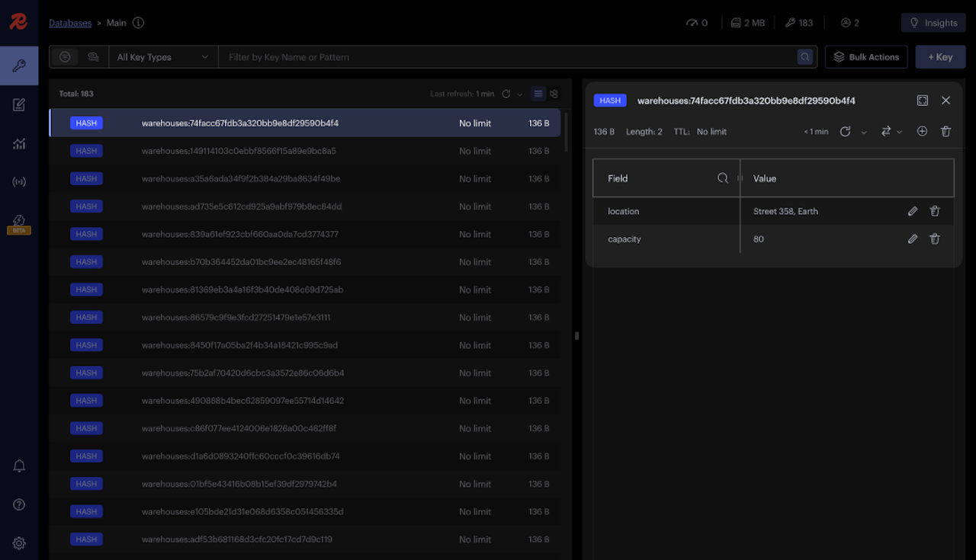
Task: Expand the value formatter dropdown
Action: (x=891, y=132)
